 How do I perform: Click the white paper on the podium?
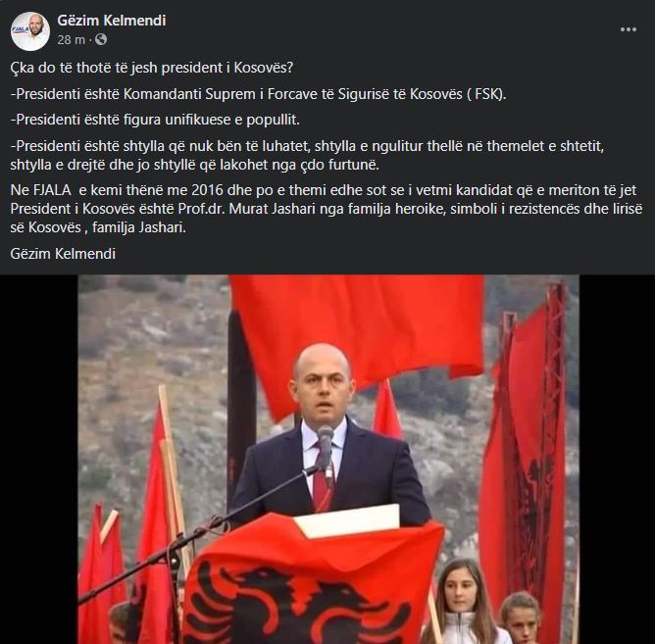pos(347,520)
